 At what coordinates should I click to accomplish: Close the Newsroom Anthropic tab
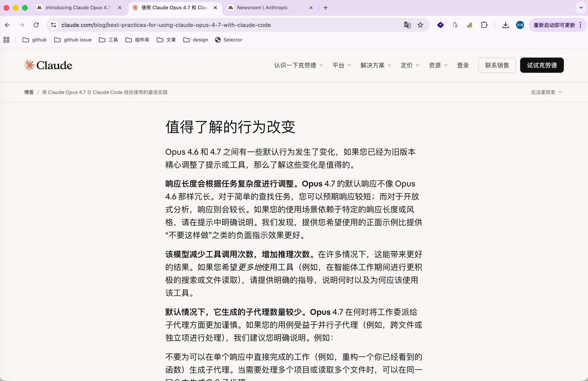tap(311, 8)
